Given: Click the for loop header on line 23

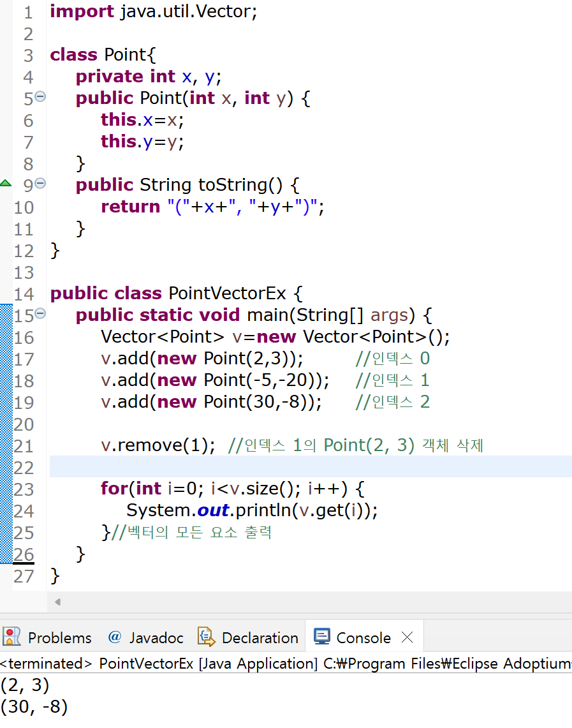Looking at the screenshot, I should click(x=233, y=489).
